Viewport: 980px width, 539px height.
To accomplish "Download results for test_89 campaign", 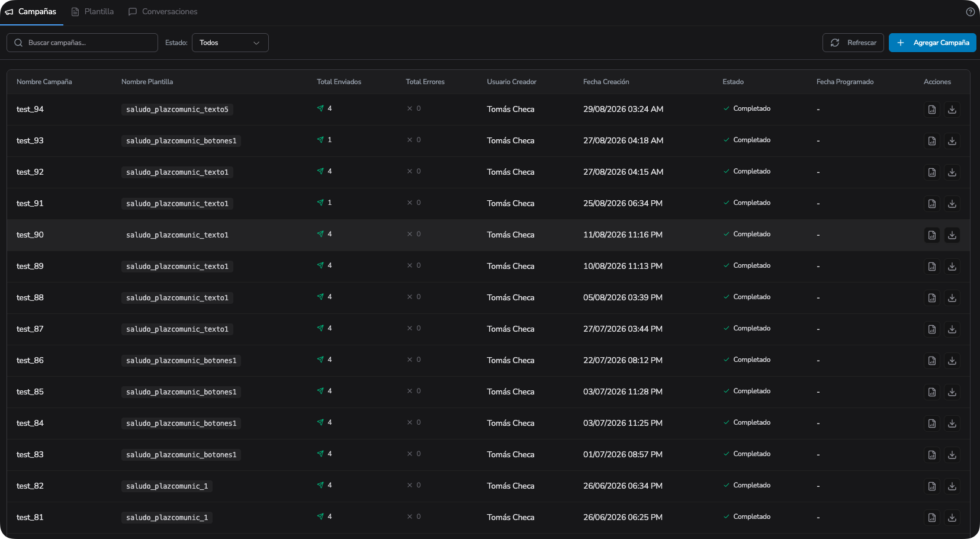I will [952, 267].
